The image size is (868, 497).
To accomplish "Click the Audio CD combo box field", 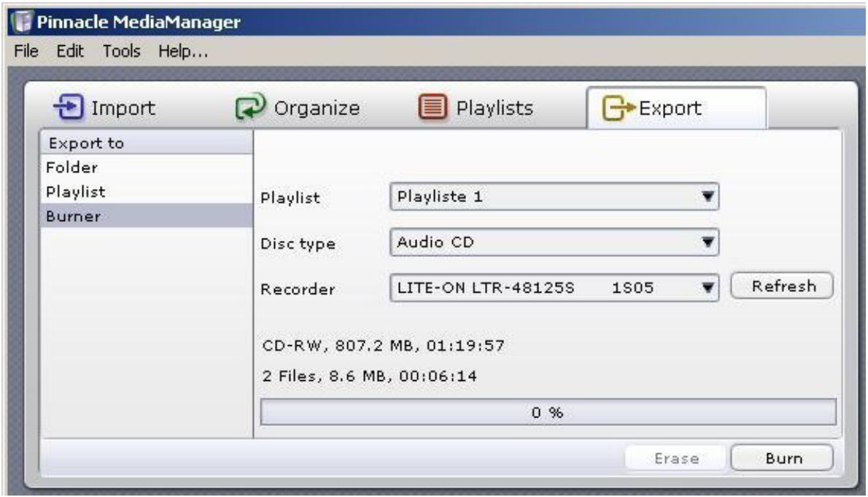I will (x=554, y=242).
